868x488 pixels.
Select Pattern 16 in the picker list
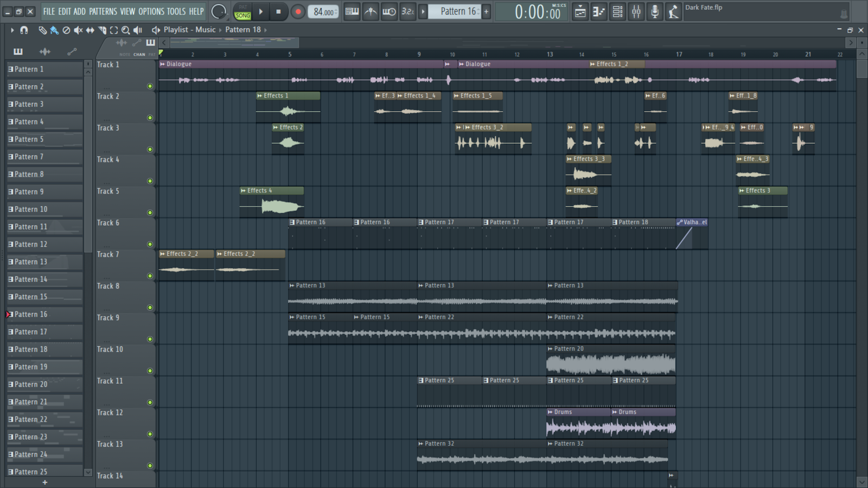45,314
